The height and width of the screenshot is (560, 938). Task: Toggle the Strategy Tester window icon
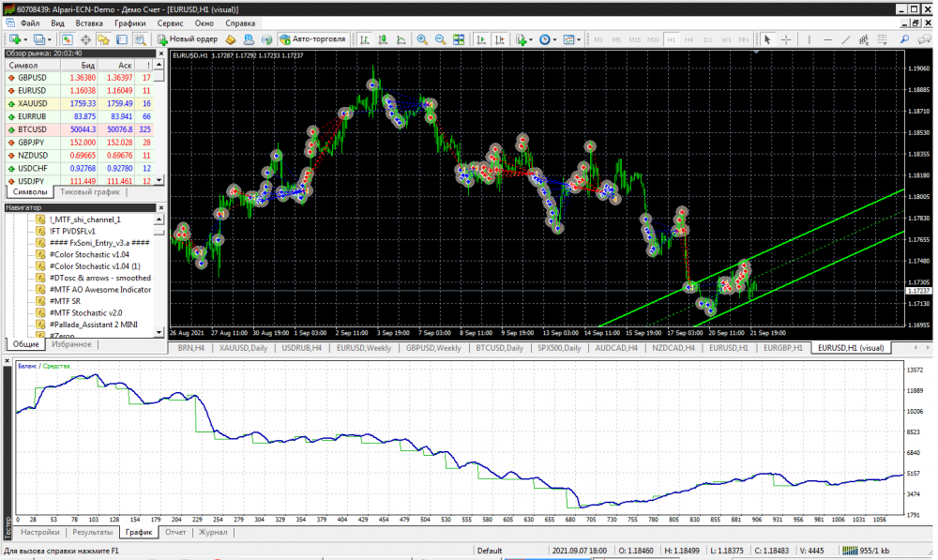click(140, 39)
